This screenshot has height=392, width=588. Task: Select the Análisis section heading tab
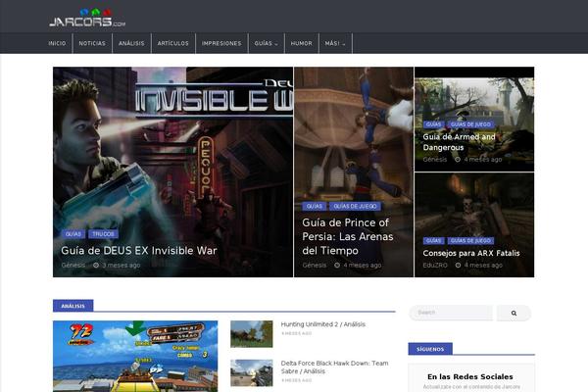pyautogui.click(x=73, y=306)
